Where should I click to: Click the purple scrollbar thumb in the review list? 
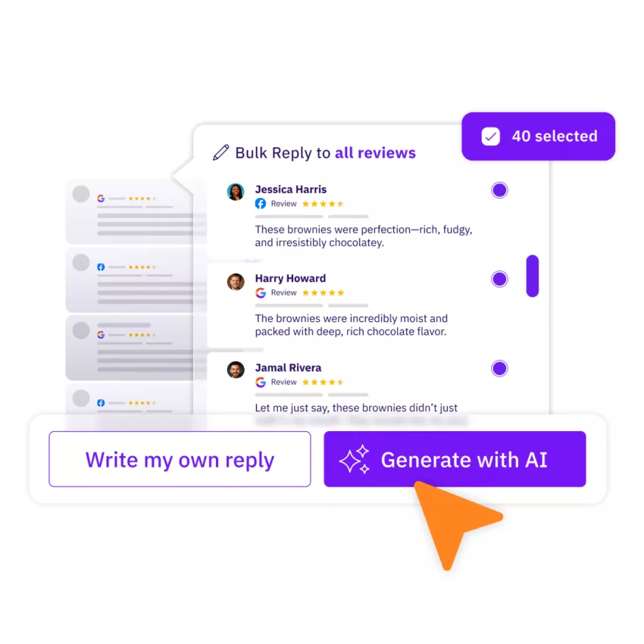[x=533, y=276]
